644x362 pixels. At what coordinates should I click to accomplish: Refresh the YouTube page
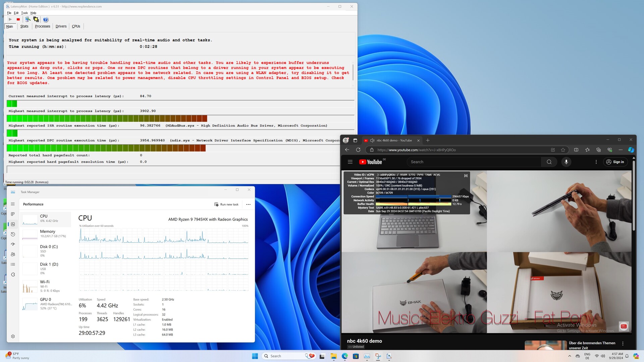coord(358,150)
